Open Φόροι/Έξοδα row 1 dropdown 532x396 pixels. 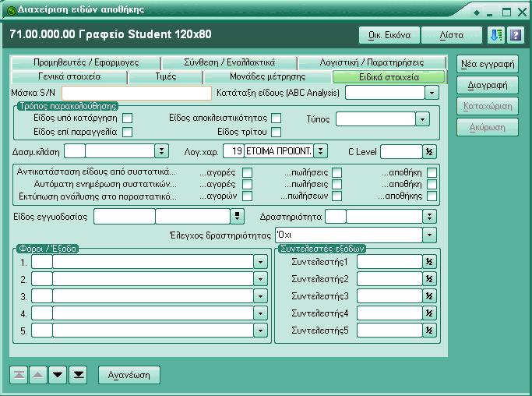click(260, 262)
